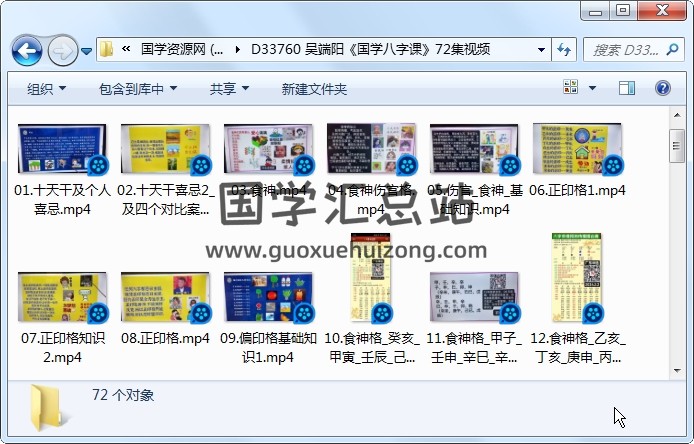Viewport: 694px width, 444px height.
Task: Open the 组织 menu
Action: [x=46, y=89]
